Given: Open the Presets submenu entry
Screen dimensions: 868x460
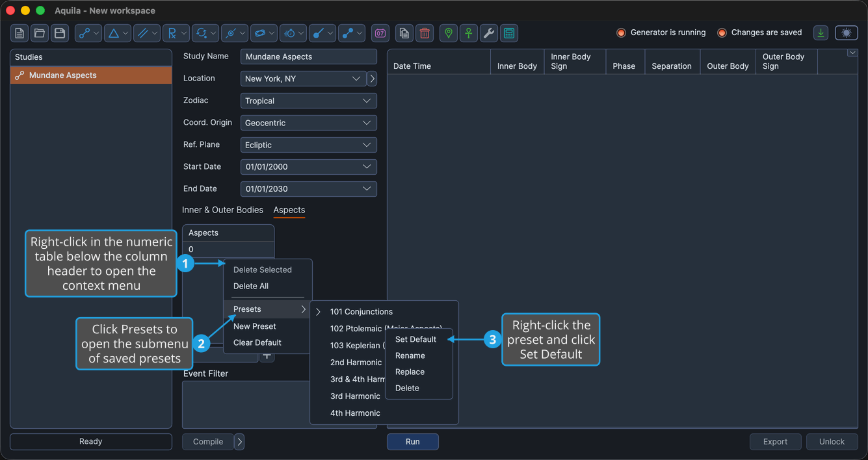Looking at the screenshot, I should 268,309.
